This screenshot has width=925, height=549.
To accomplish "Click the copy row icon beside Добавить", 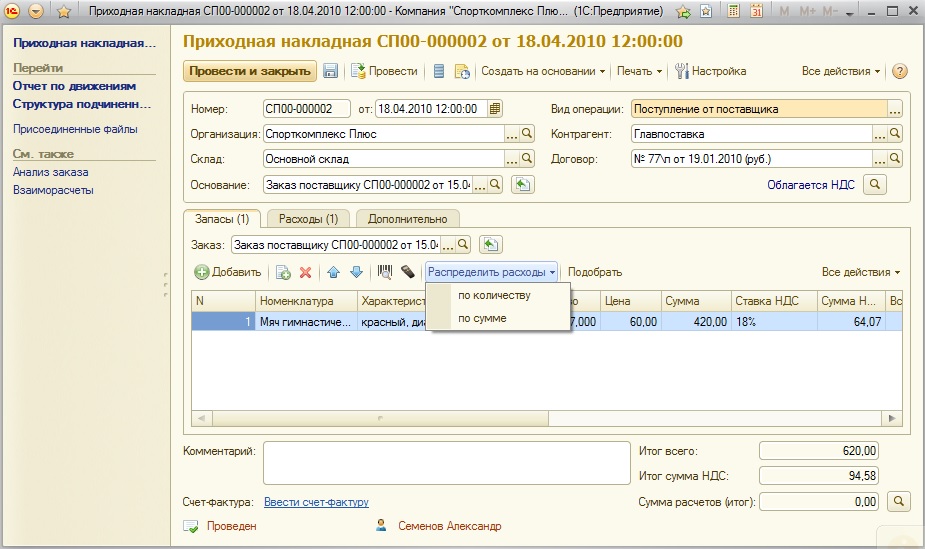I will click(283, 272).
